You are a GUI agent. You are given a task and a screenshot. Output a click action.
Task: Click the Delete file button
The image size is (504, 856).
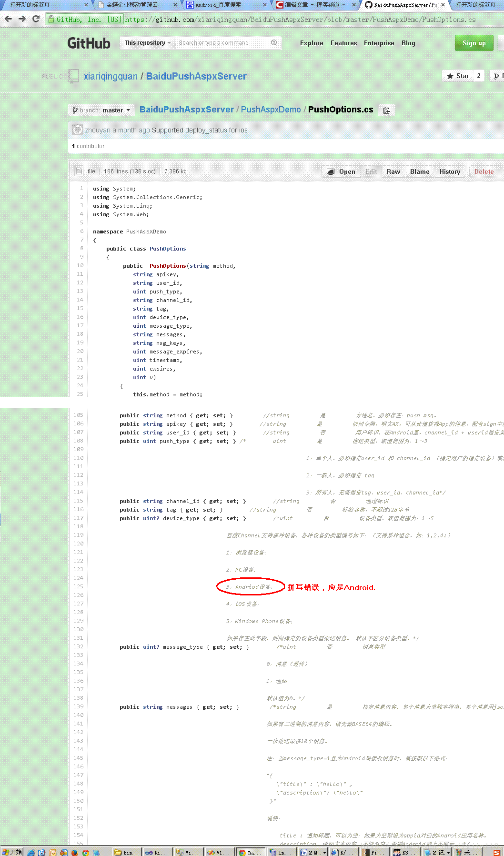[x=484, y=171]
